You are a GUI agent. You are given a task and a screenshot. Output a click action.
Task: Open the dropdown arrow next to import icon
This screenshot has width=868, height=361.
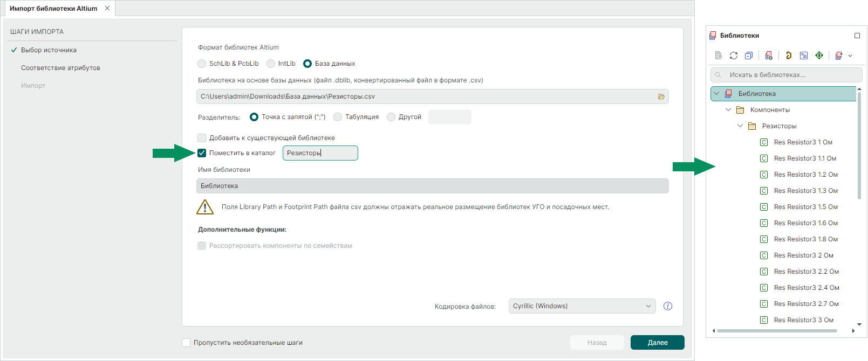point(850,55)
